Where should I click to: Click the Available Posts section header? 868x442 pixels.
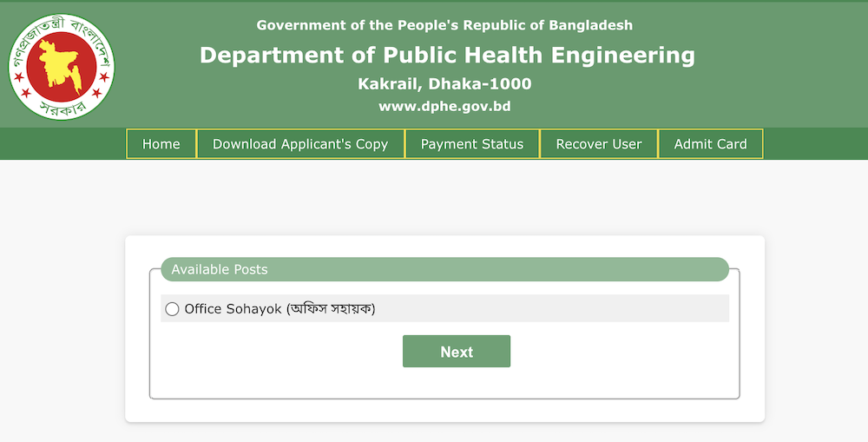pos(444,269)
